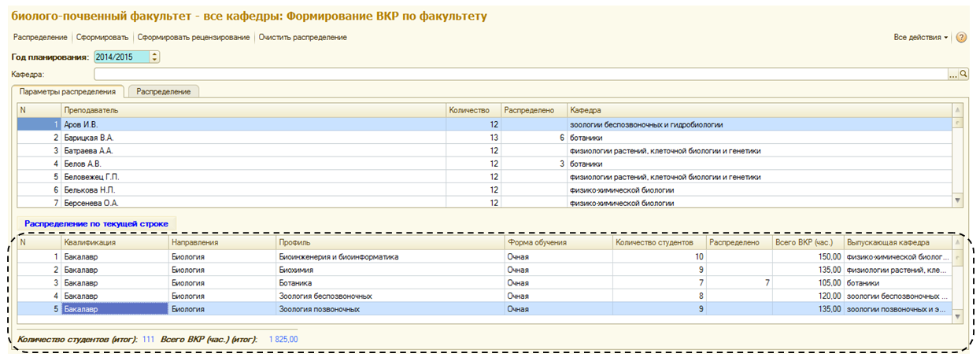Click the Направления column header

coord(222,243)
